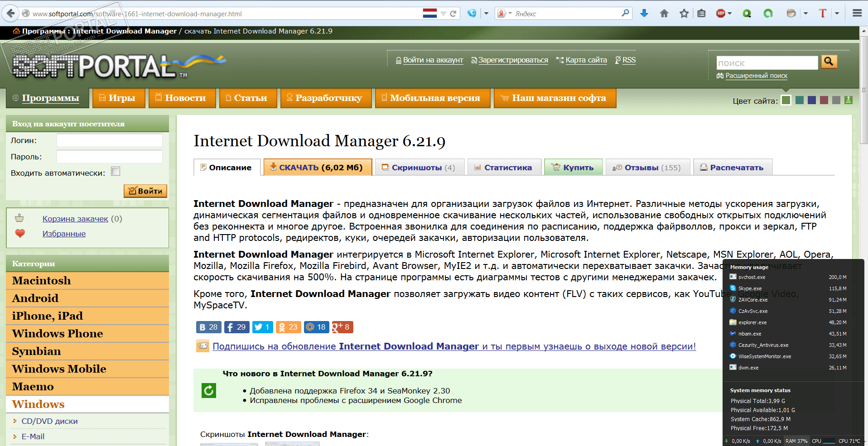Click the site search magnifier button
Viewport: 868px width, 446px height.
(829, 62)
